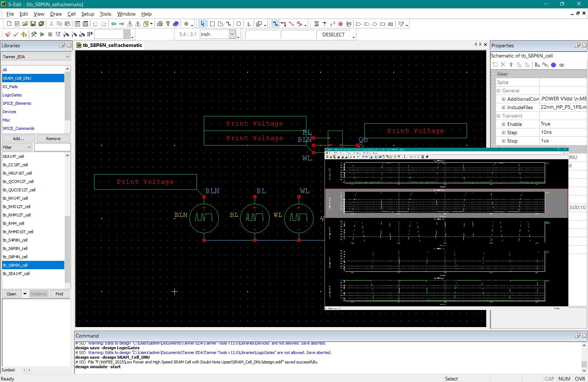Open the Tanner_EDA library dropdown
This screenshot has height=382, width=588.
[67, 57]
